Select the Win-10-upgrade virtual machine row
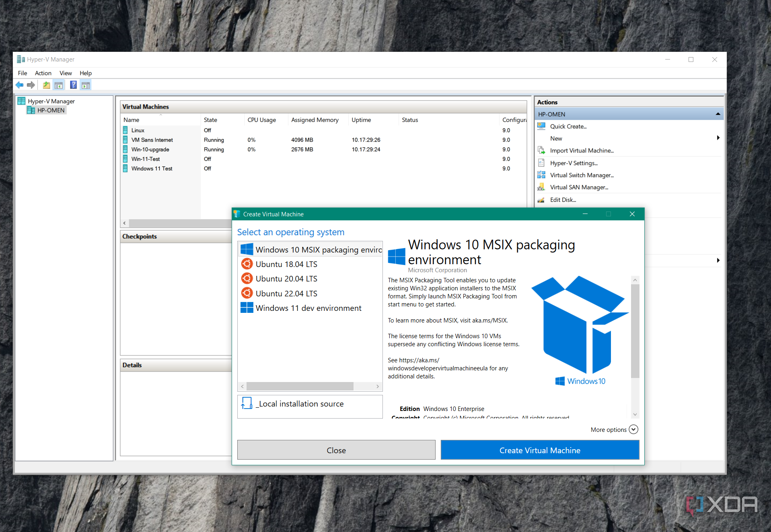The width and height of the screenshot is (771, 532). pyautogui.click(x=150, y=150)
